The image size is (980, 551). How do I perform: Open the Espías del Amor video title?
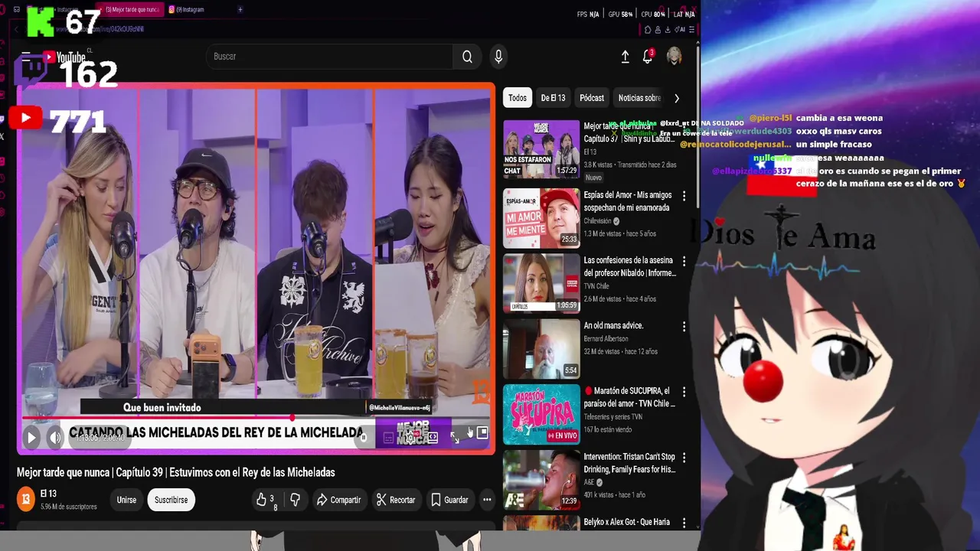[628, 201]
